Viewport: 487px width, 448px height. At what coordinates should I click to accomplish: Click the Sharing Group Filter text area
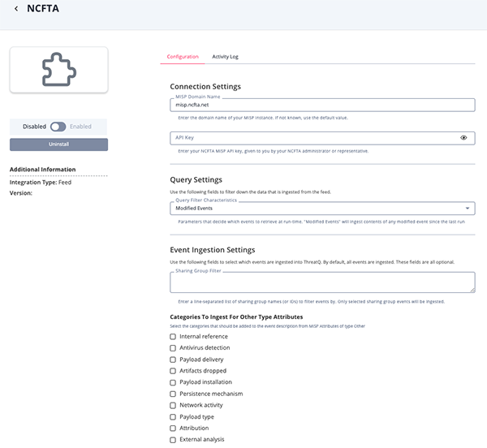click(x=322, y=282)
